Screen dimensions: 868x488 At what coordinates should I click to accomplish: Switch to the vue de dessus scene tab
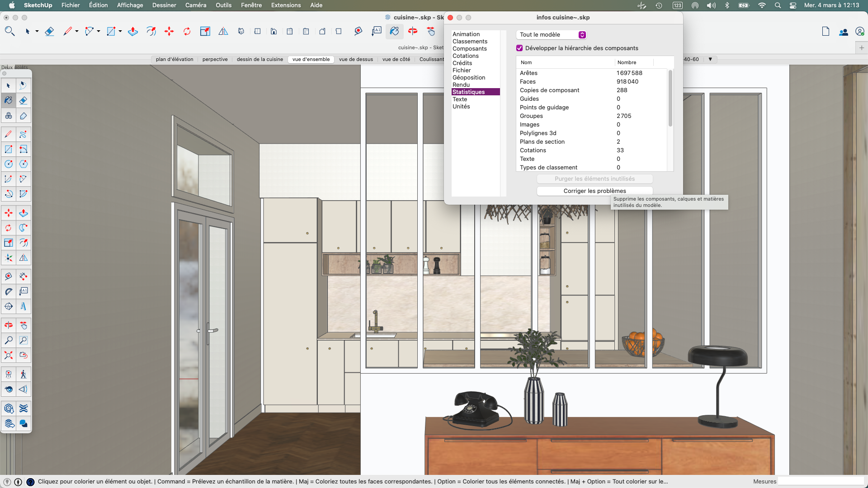pyautogui.click(x=355, y=59)
